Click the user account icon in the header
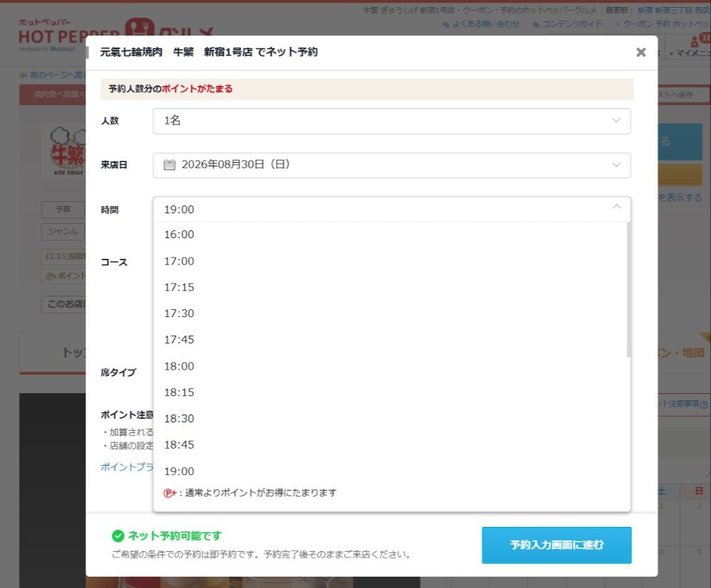711x588 pixels. 694,42
